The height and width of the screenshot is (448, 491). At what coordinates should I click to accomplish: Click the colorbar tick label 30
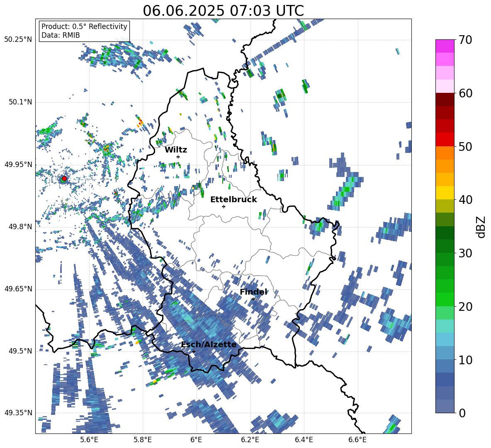465,253
